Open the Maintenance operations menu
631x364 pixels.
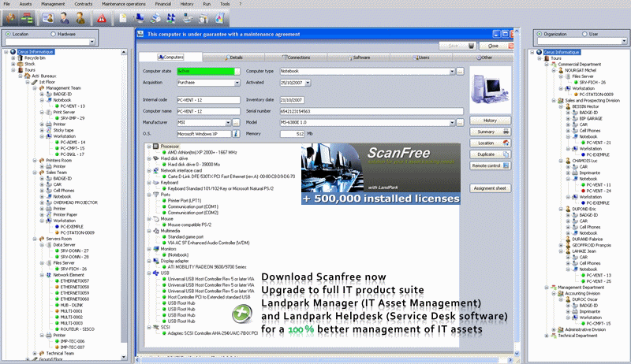click(124, 4)
